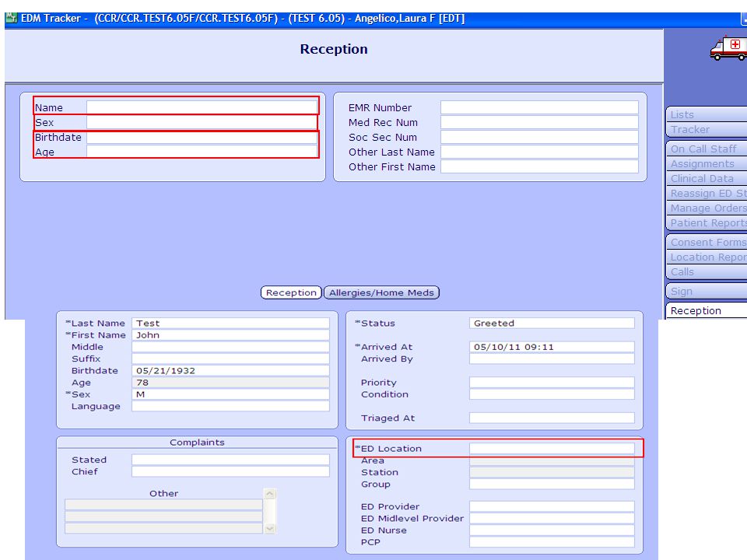Open Assignments menu item
The width and height of the screenshot is (747, 560).
click(707, 164)
